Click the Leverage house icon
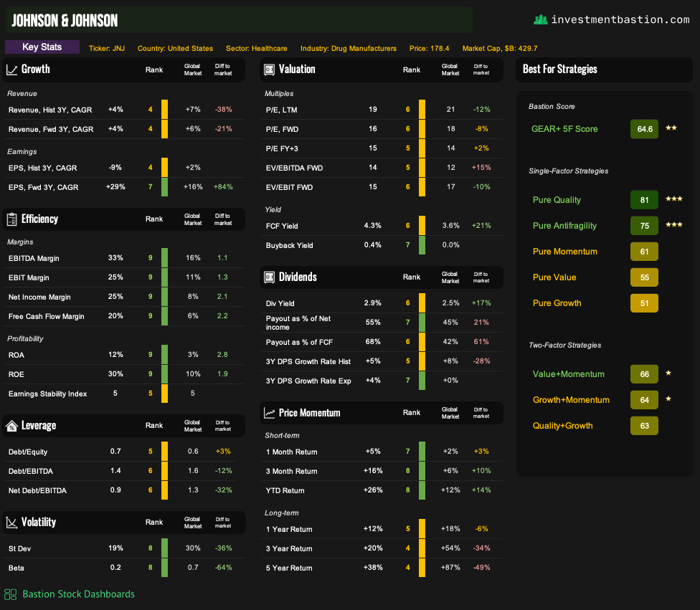The width and height of the screenshot is (700, 610). [x=11, y=426]
